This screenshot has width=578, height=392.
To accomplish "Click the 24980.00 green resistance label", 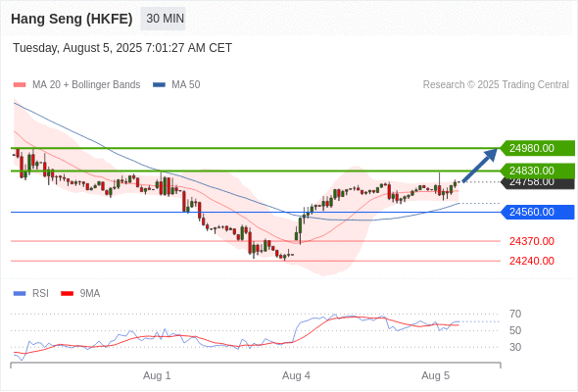I will tap(538, 148).
